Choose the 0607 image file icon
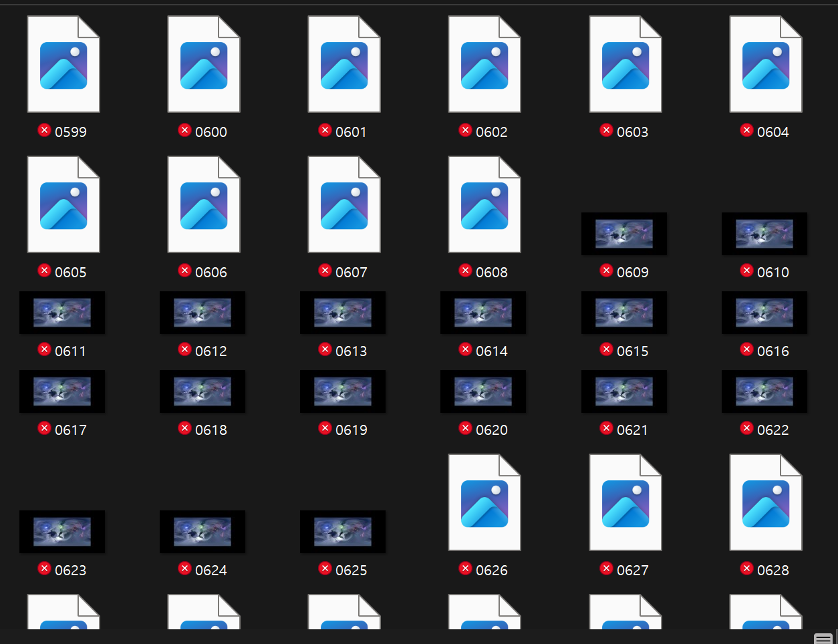838x644 pixels. pyautogui.click(x=344, y=204)
